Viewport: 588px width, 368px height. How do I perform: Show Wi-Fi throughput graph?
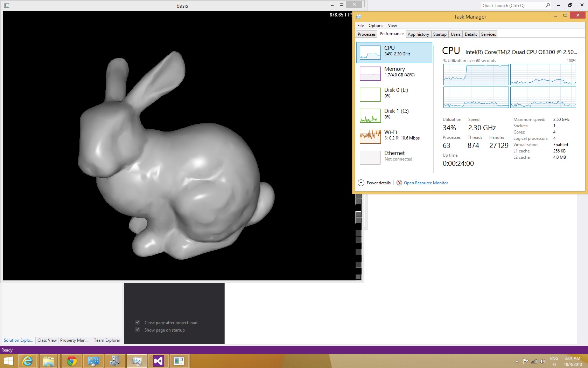[x=394, y=137]
